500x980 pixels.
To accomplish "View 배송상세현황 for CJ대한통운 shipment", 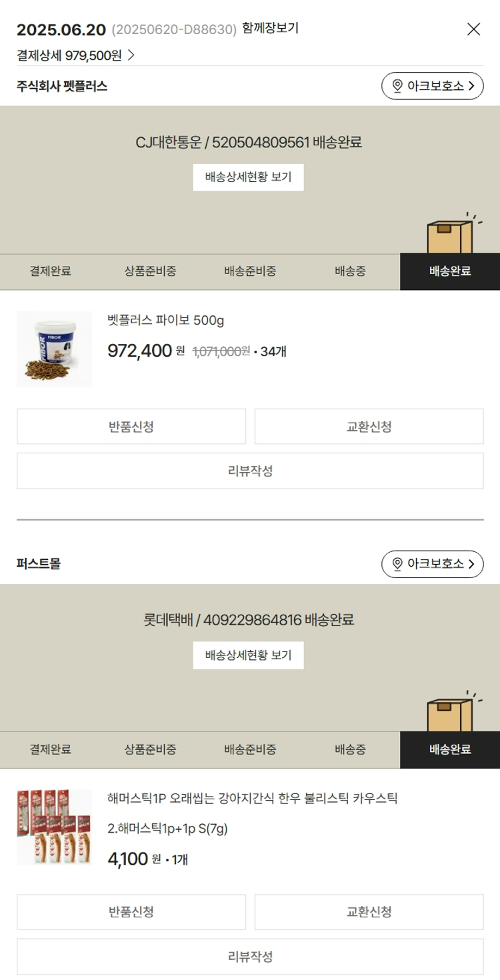I will point(249,177).
